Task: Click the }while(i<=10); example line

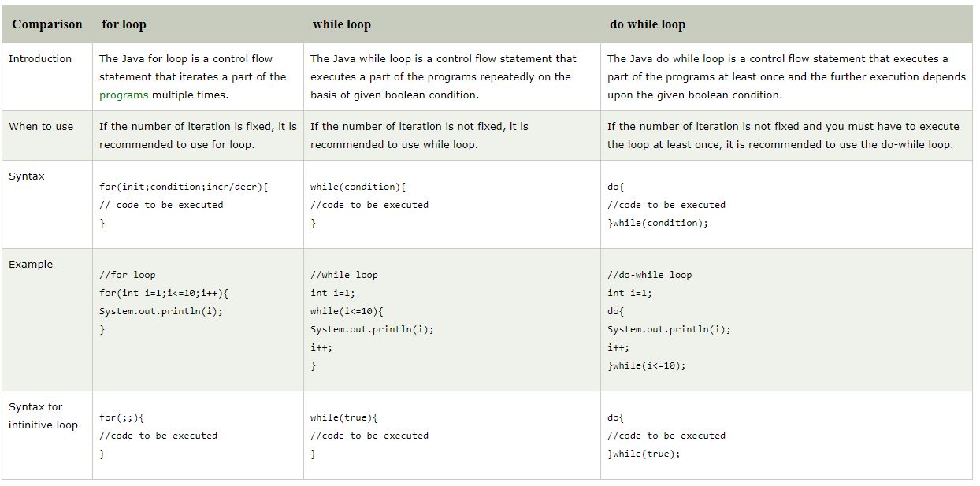Action: [647, 365]
